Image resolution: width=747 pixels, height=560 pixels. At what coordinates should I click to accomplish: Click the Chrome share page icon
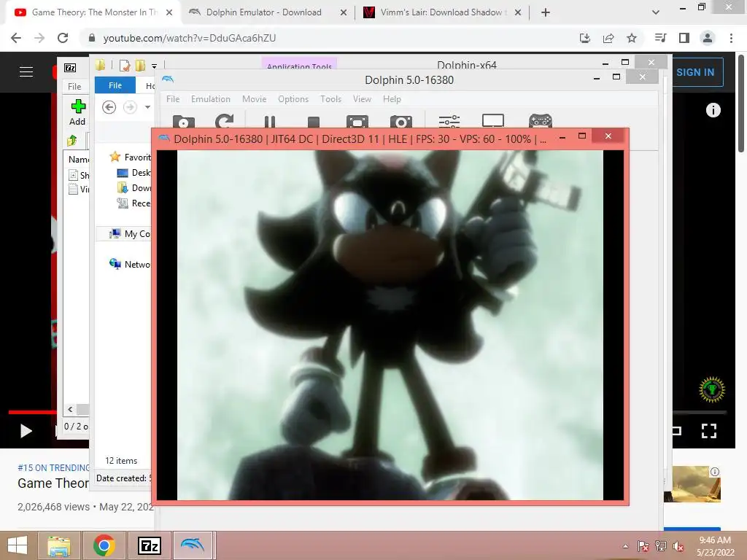point(608,38)
